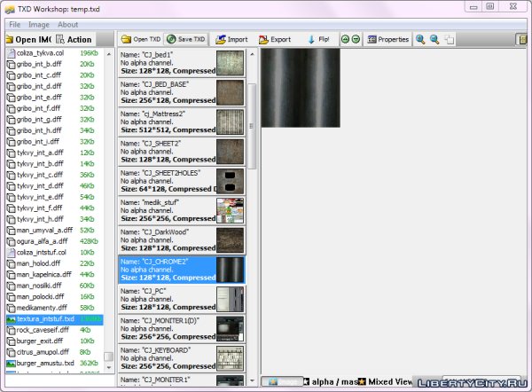
Task: Click the first zoom magnifier icon
Action: [420, 40]
